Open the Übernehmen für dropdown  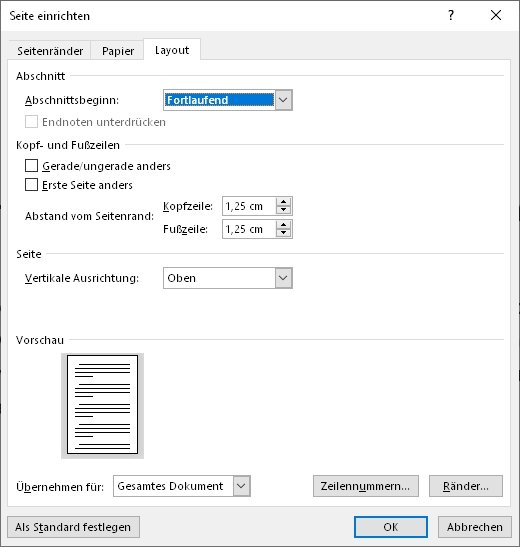coord(242,486)
